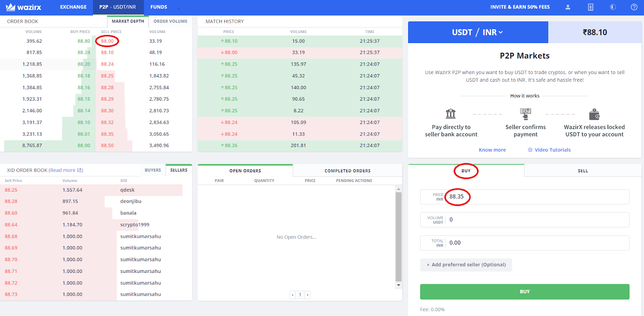644x316 pixels.
Task: Click match history row with volume 135.97
Action: (300, 64)
